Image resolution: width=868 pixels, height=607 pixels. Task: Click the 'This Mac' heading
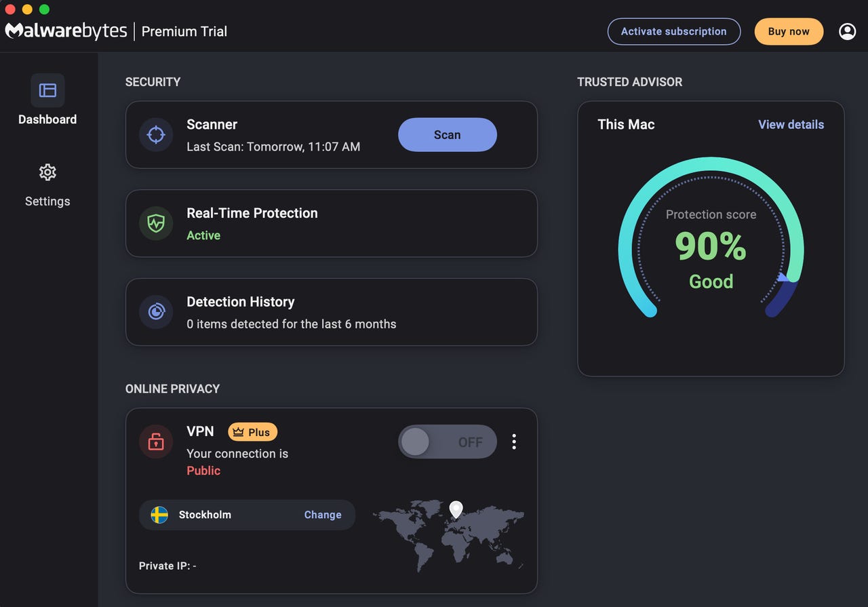coord(626,125)
